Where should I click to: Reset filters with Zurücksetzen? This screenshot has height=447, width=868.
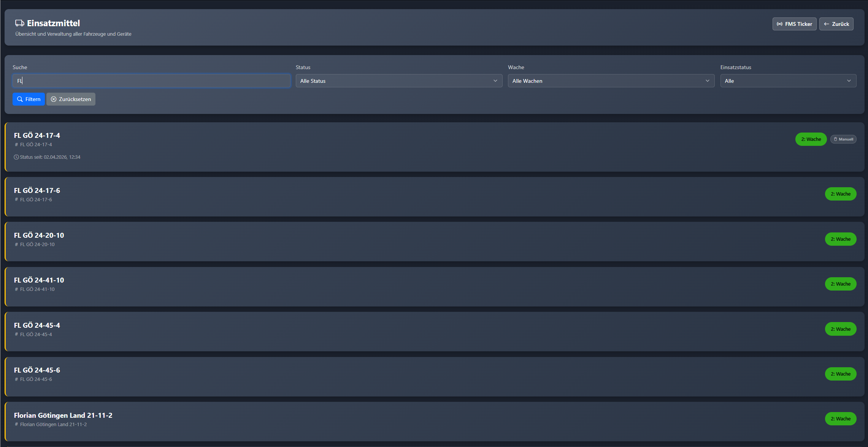[71, 99]
